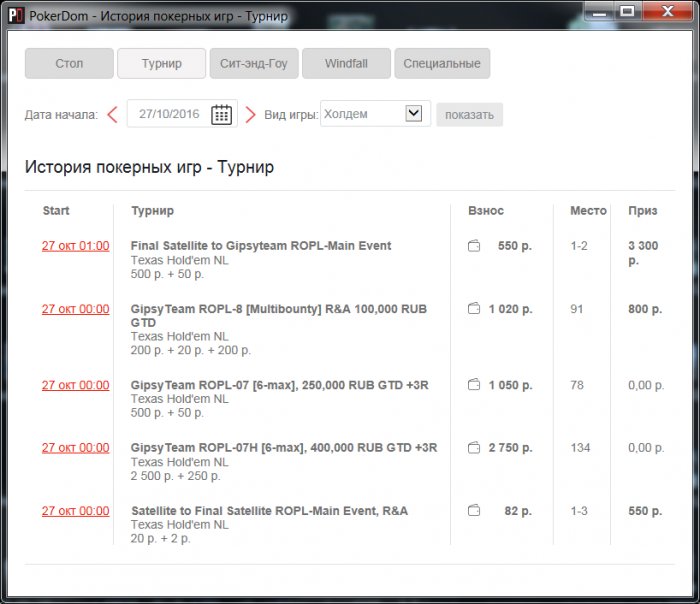Viewport: 700px width, 604px height.
Task: Open 27 окт 00:00 link for ROPL-07H 400,000
Action: [75, 448]
